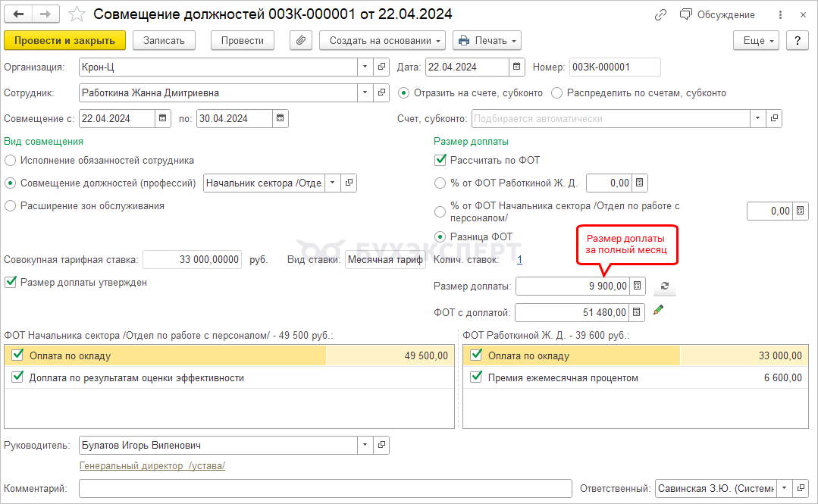The height and width of the screenshot is (504, 818).
Task: Open calculator for % от ФОТ Работкиной
Action: (640, 183)
